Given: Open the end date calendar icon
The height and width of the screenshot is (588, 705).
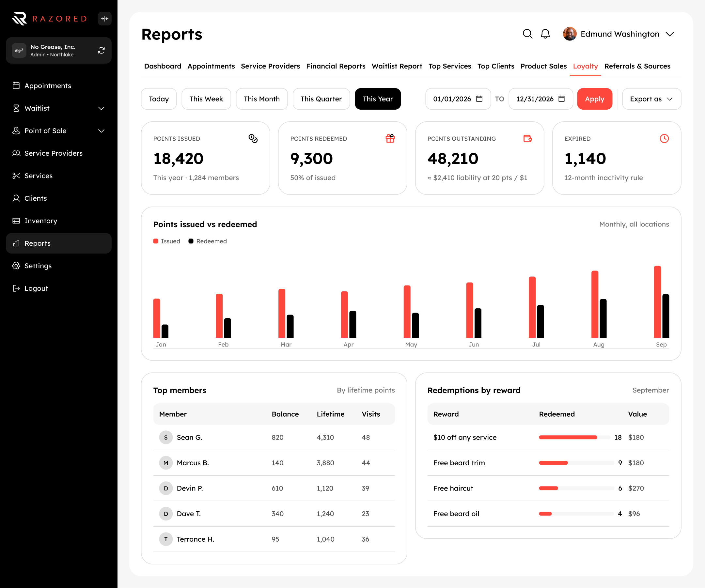Looking at the screenshot, I should click(561, 99).
